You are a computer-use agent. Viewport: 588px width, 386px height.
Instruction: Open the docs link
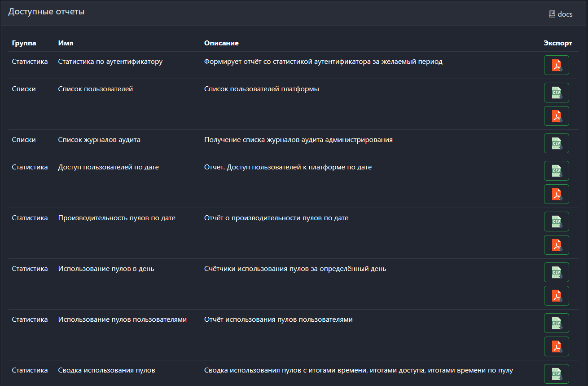click(x=561, y=14)
